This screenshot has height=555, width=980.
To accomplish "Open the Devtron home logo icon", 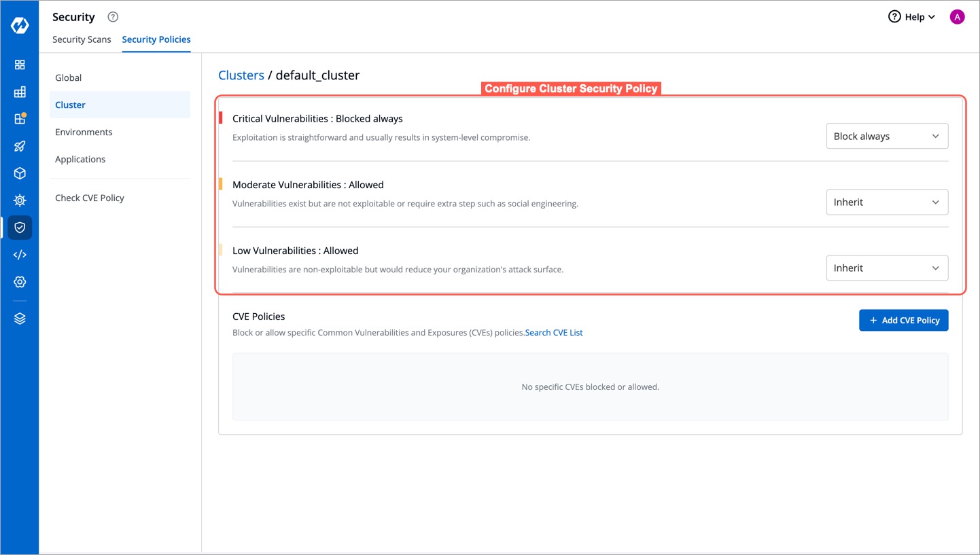I will click(20, 24).
